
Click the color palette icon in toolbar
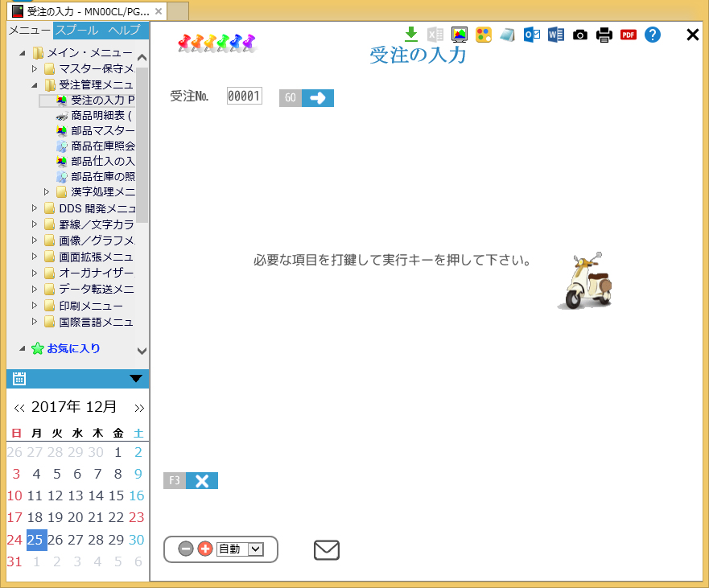(483, 35)
